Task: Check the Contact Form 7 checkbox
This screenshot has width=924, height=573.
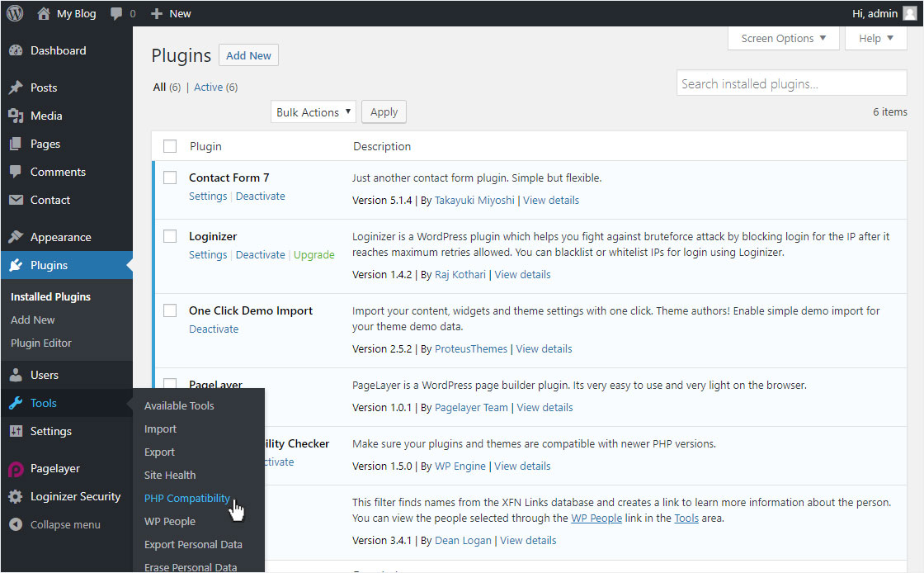Action: [170, 178]
